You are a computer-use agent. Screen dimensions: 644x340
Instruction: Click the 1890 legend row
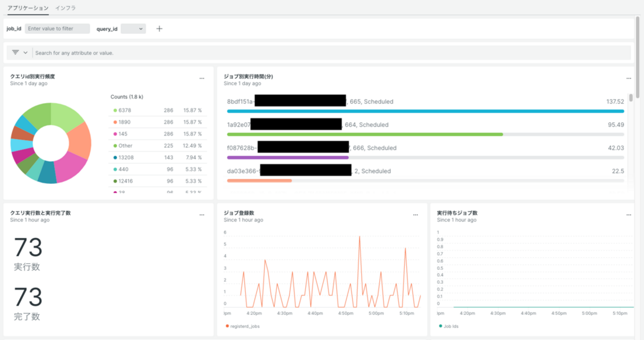[x=157, y=122]
